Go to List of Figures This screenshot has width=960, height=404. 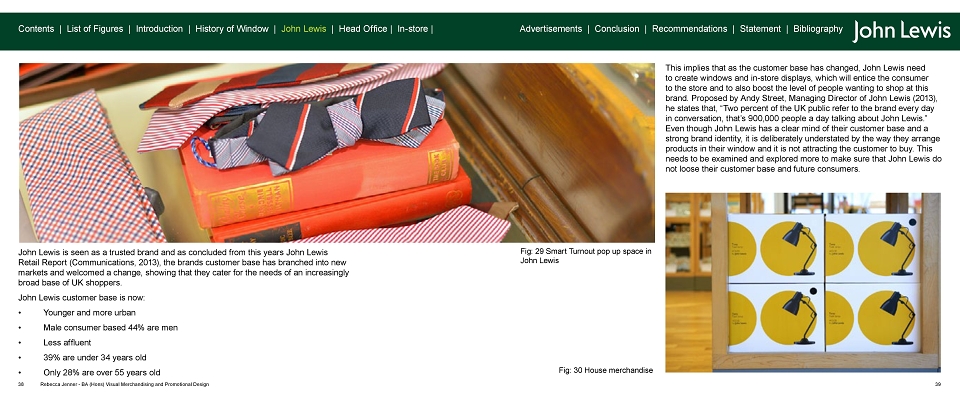pos(95,29)
